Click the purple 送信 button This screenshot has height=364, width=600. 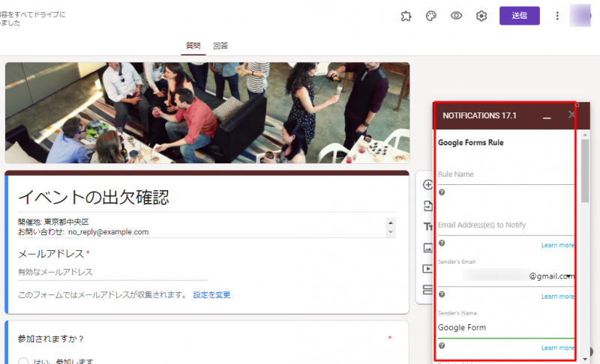pos(519,16)
